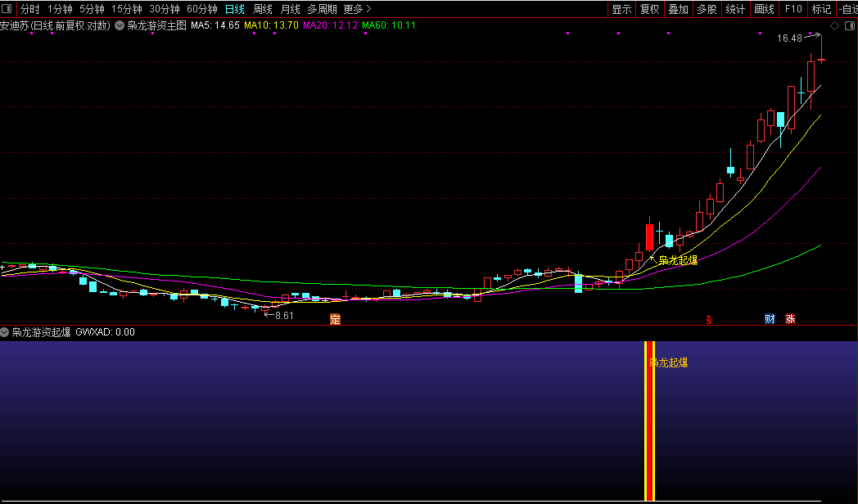Screen dimensions: 858x504
Task: Click the large solid red candle above 枭龙起爆
Action: (649, 236)
